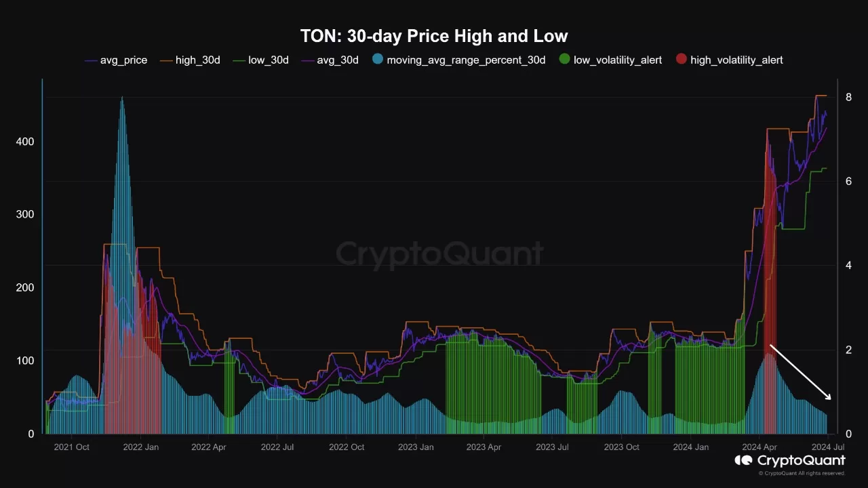
Task: Click the orange high_30d legend line marker
Action: tap(166, 60)
